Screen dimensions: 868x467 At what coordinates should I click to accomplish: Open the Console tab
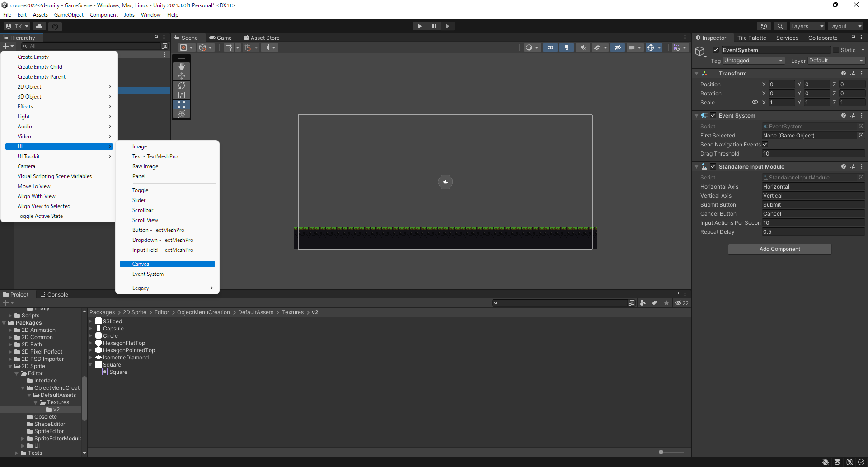point(54,294)
